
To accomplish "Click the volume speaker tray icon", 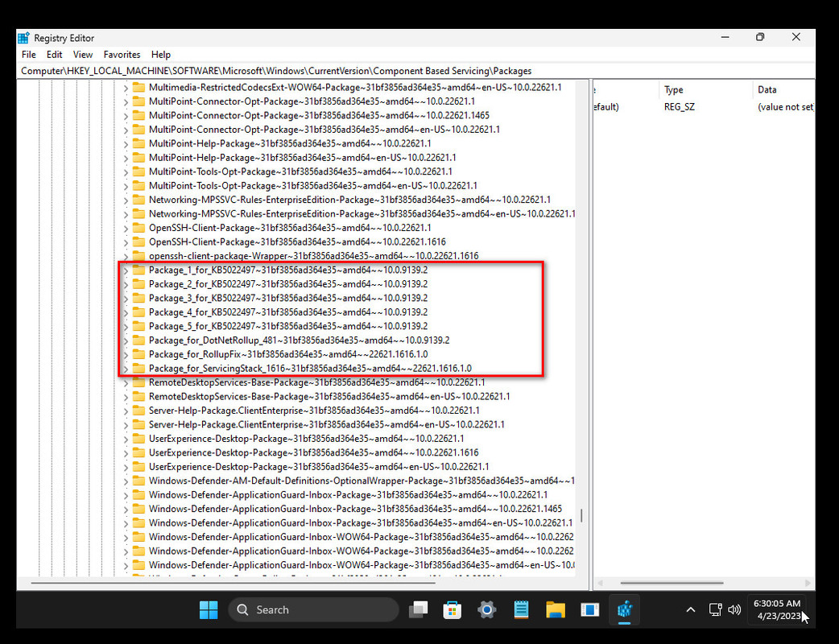I will [734, 609].
